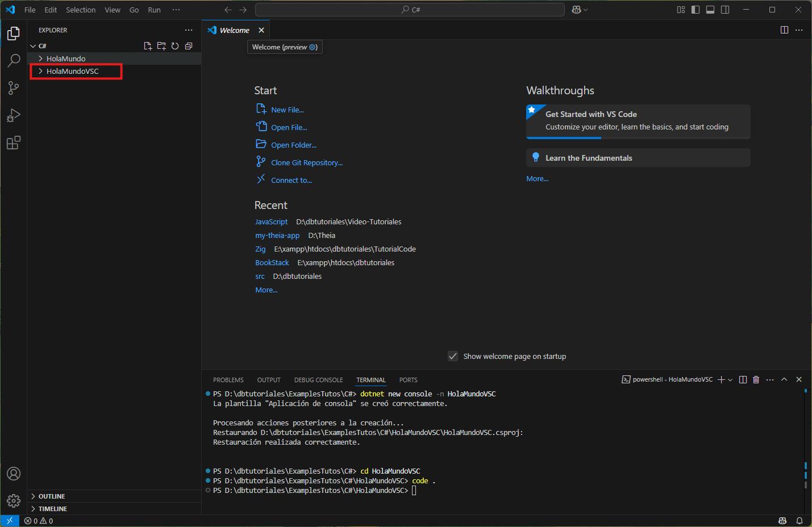Image resolution: width=812 pixels, height=527 pixels.
Task: Go forward with the navigation arrow
Action: pyautogui.click(x=243, y=10)
